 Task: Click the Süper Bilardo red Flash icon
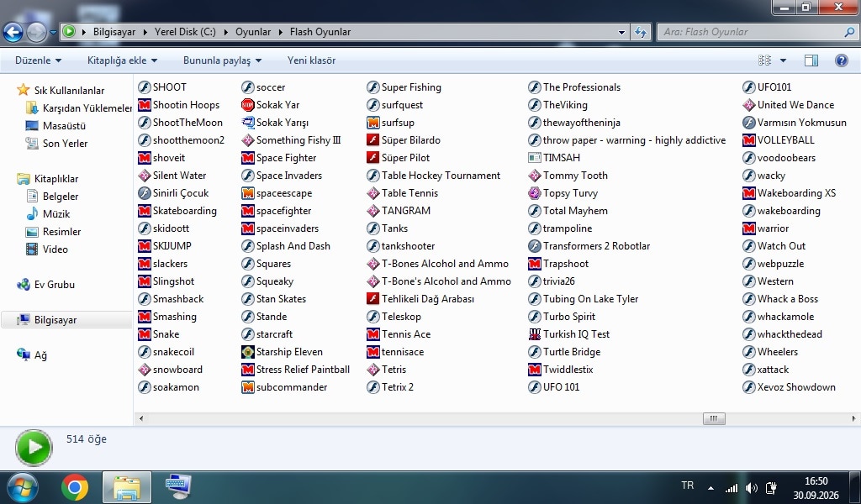point(372,139)
